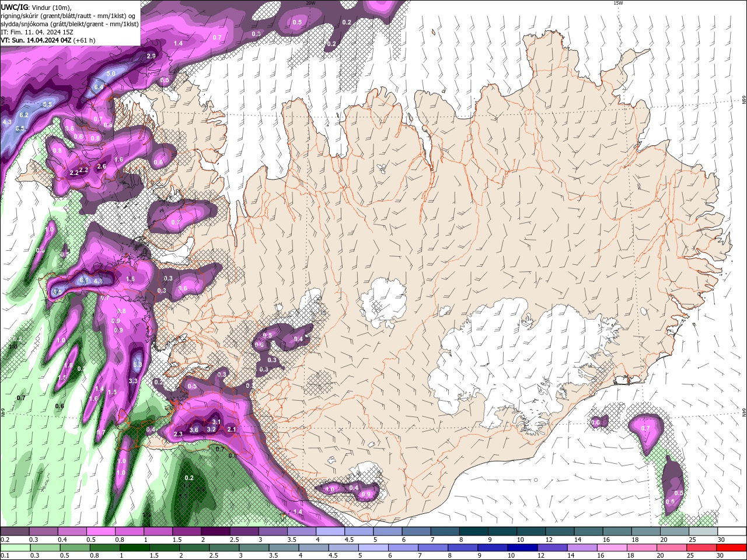747x560 pixels.
Task: Click the '0.2' label starting the snow legend
Action: (4, 540)
